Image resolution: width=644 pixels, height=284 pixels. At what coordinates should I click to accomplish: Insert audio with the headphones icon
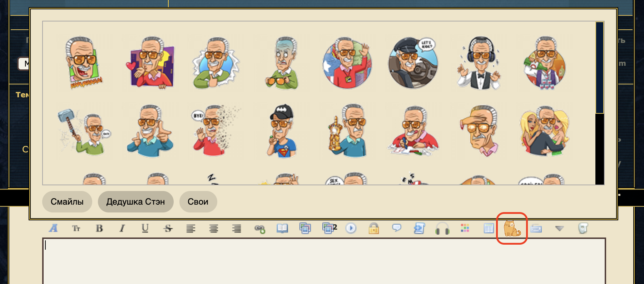(442, 228)
